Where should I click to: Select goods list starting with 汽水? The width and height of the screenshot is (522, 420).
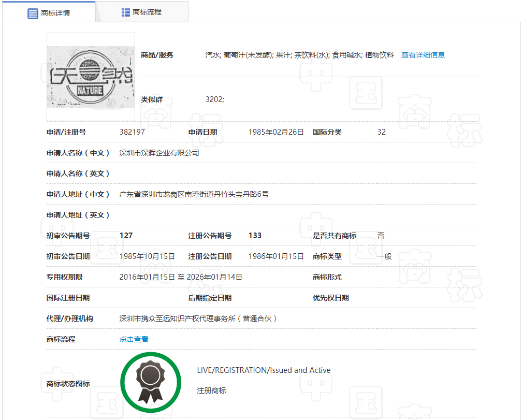pyautogui.click(x=299, y=55)
